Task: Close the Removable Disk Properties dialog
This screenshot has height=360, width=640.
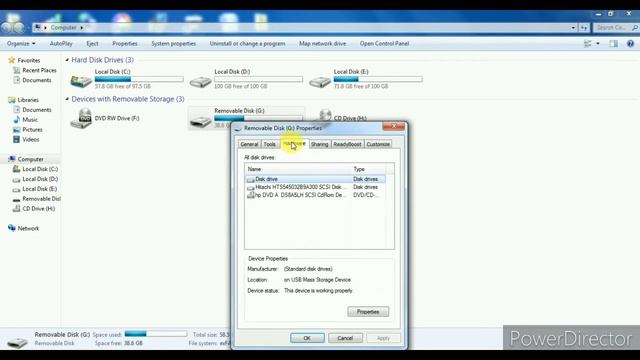Action: (x=393, y=127)
